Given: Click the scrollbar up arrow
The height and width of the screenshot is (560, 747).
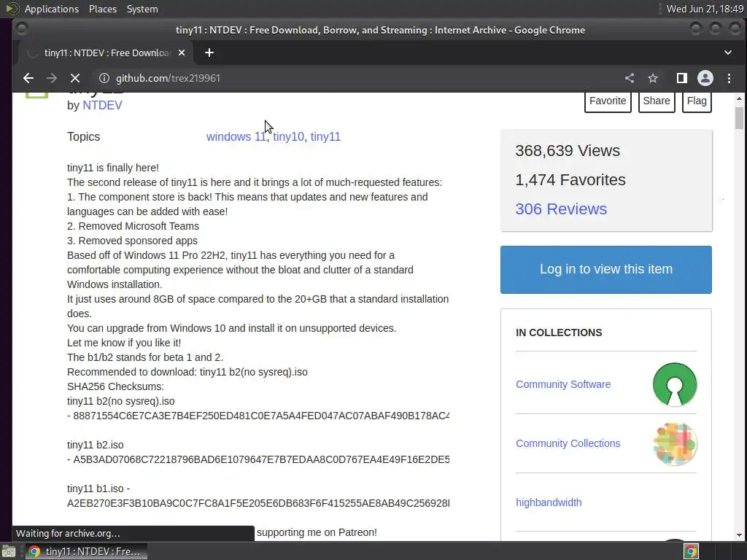Looking at the screenshot, I should pyautogui.click(x=739, y=98).
